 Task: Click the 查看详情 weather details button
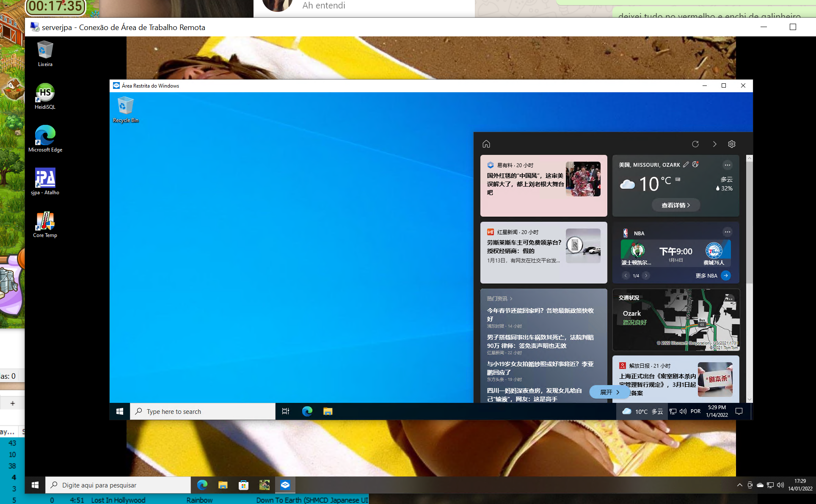(x=675, y=205)
